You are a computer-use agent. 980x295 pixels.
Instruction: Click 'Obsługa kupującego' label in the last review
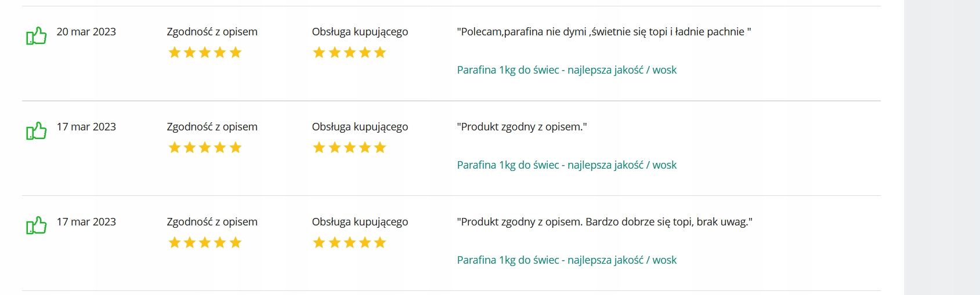(360, 222)
